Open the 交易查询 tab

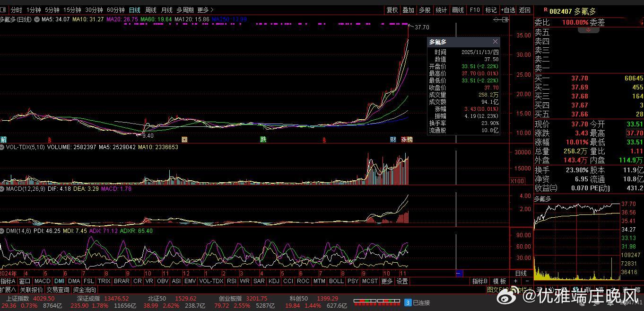(58, 290)
